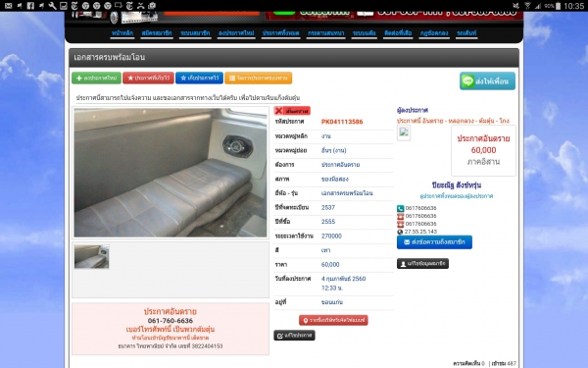This screenshot has width=588, height=368.
Task: Click the green phone icon beside 0617606636
Action: (x=401, y=208)
